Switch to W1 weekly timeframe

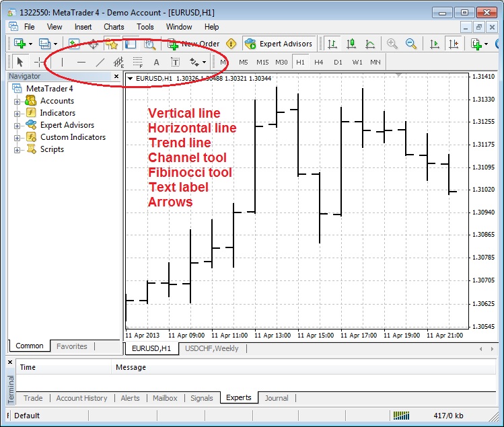357,63
